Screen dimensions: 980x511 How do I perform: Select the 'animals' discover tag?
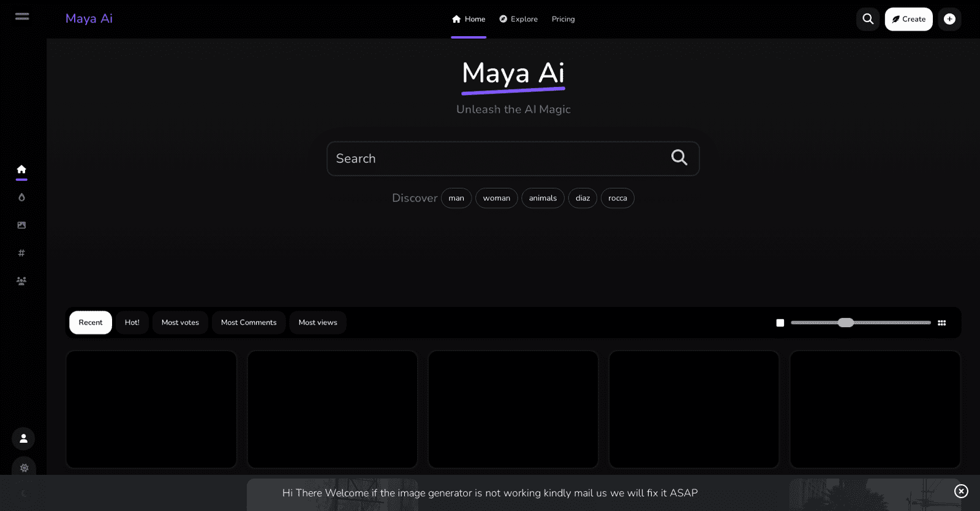(x=543, y=198)
